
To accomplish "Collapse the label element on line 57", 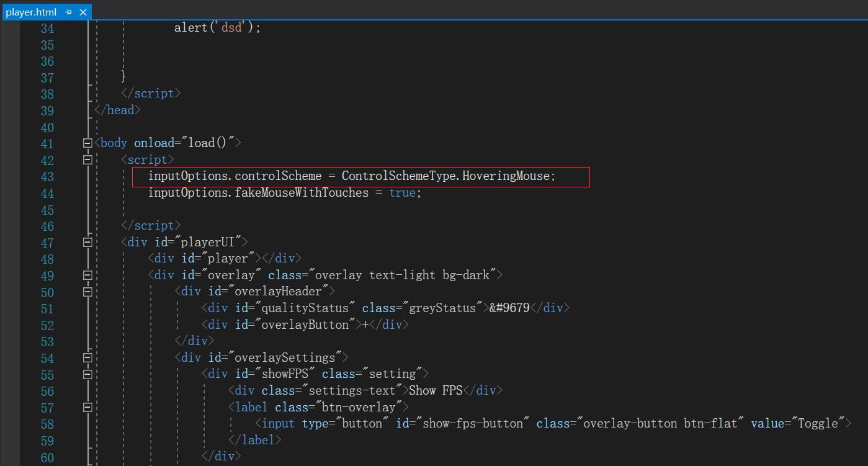I will tap(87, 408).
